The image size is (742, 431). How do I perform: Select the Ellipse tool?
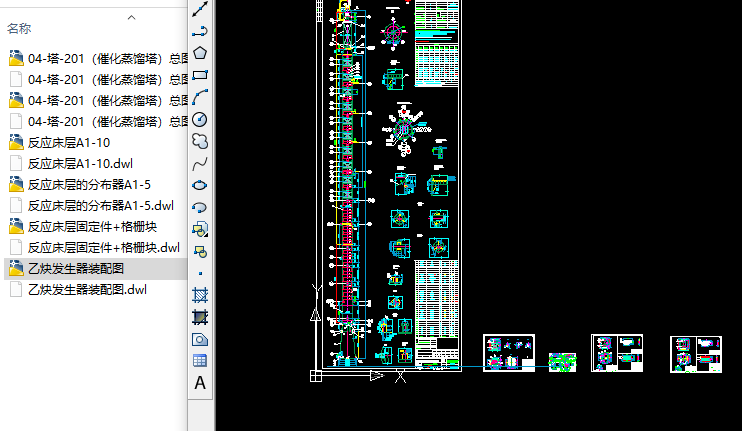pos(200,185)
